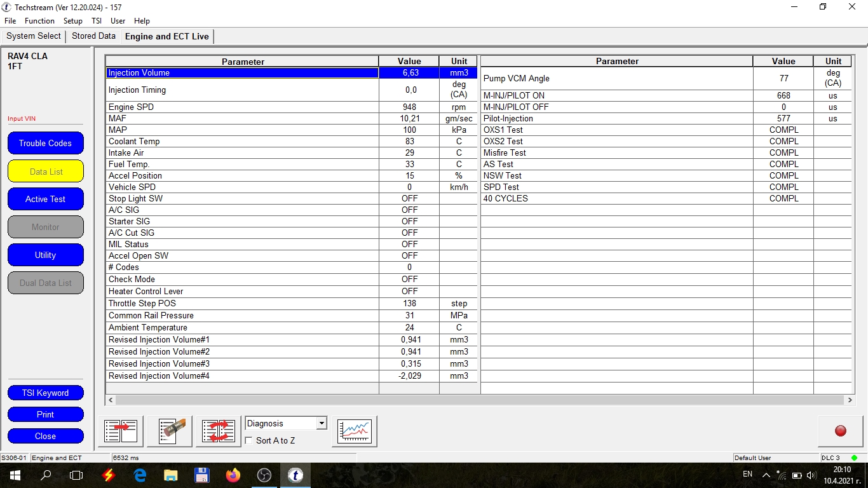Click the taskbar search magnifier
The height and width of the screenshot is (488, 868).
[46, 475]
